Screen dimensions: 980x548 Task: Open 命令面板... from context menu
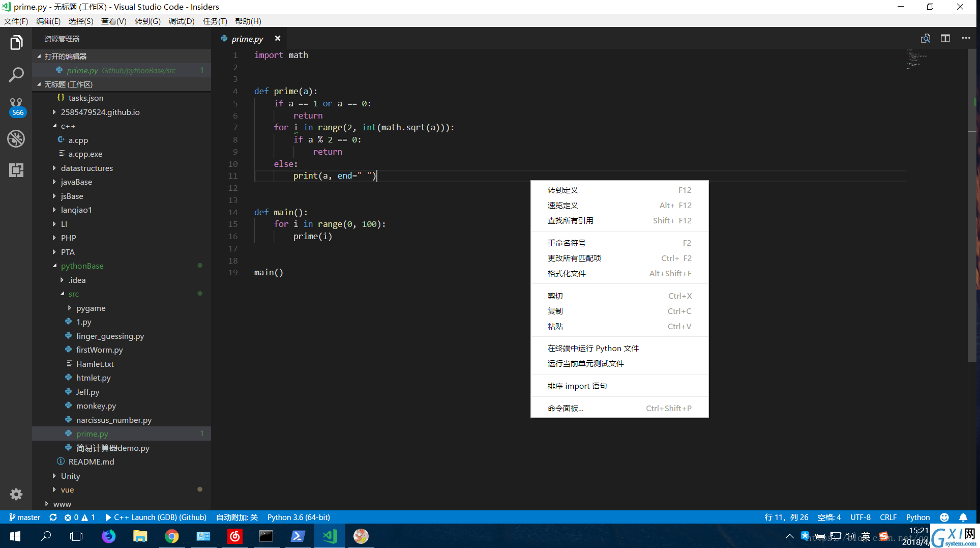[619, 408]
